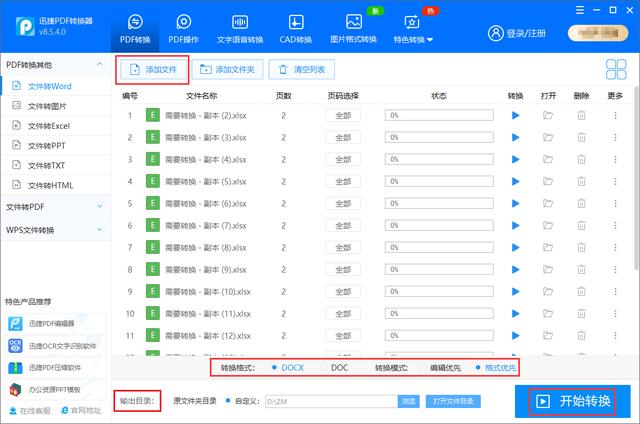Open more options for 副本 (9).xlsx
Image resolution: width=640 pixels, height=424 pixels.
615,270
